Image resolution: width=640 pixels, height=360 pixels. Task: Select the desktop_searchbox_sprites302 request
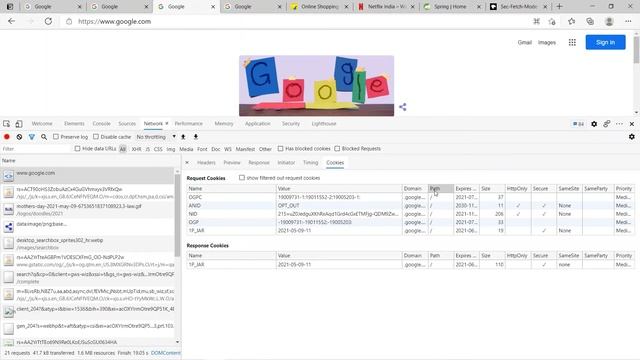87,244
